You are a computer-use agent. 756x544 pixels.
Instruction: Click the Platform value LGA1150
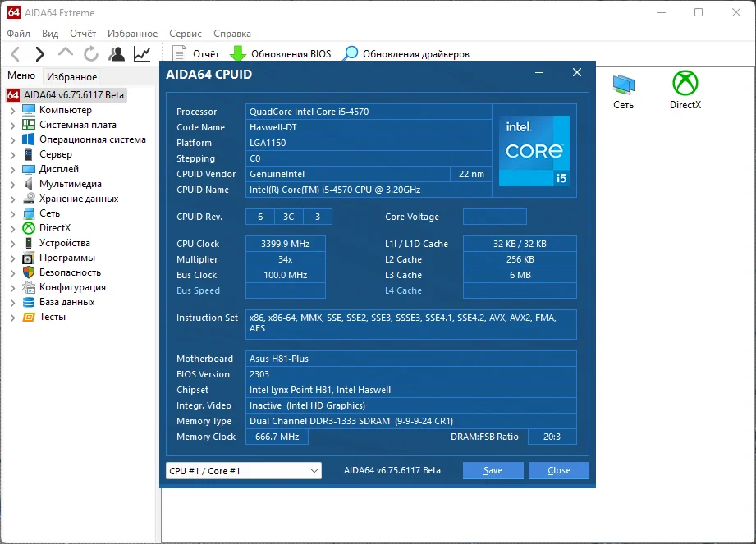pos(369,143)
